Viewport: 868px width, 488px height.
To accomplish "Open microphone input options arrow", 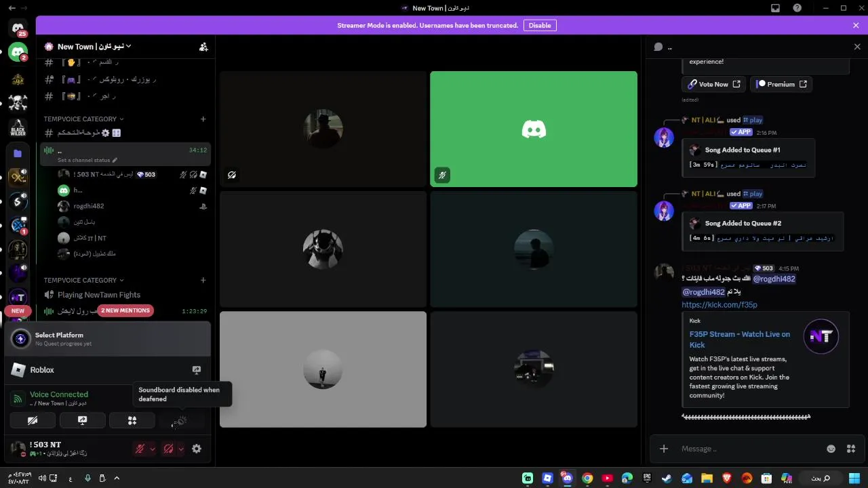I will pos(152,449).
